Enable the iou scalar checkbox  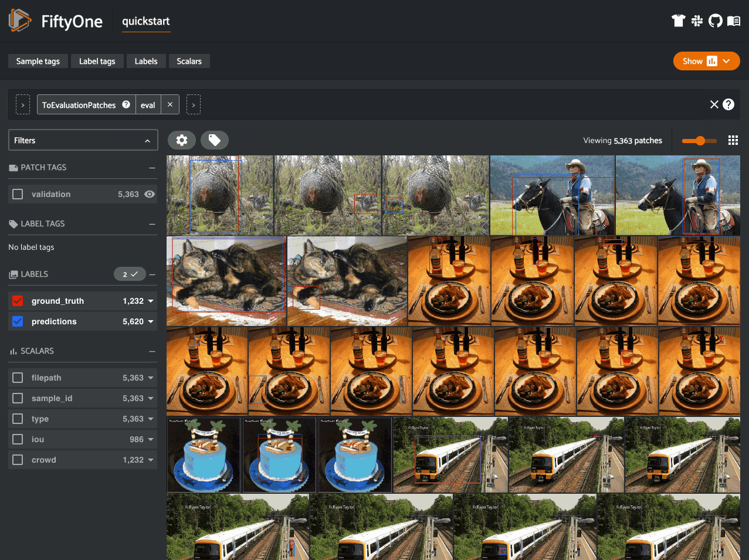[18, 439]
